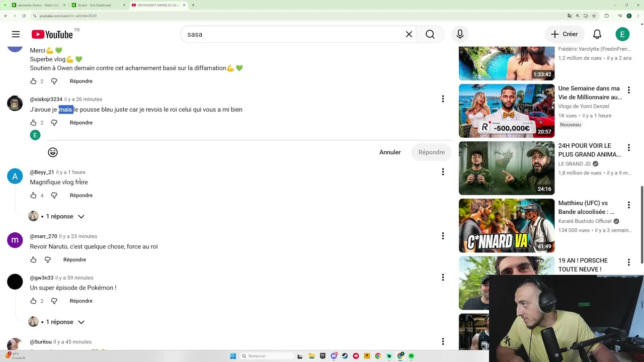Screen dimensions: 644x362
Task: Reply to the @gw3n33 comment
Action: tap(81, 301)
